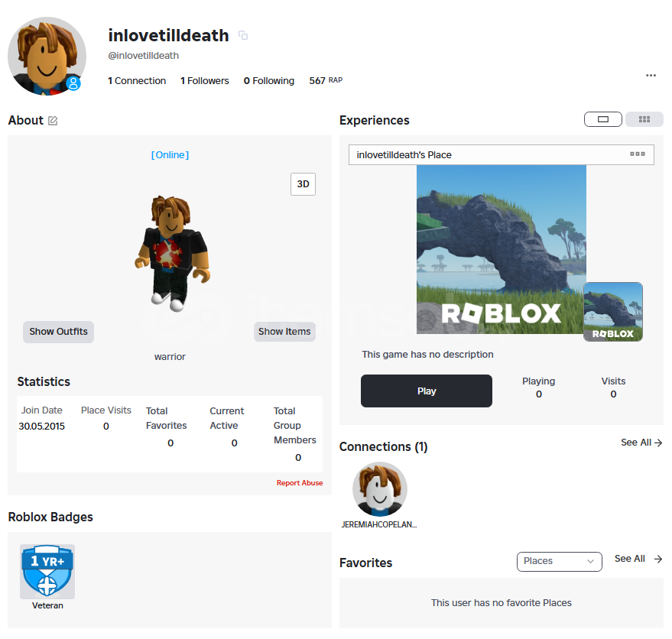Copy the username inlovetilldeath with copy icon
The width and height of the screenshot is (672, 639).
coord(243,35)
